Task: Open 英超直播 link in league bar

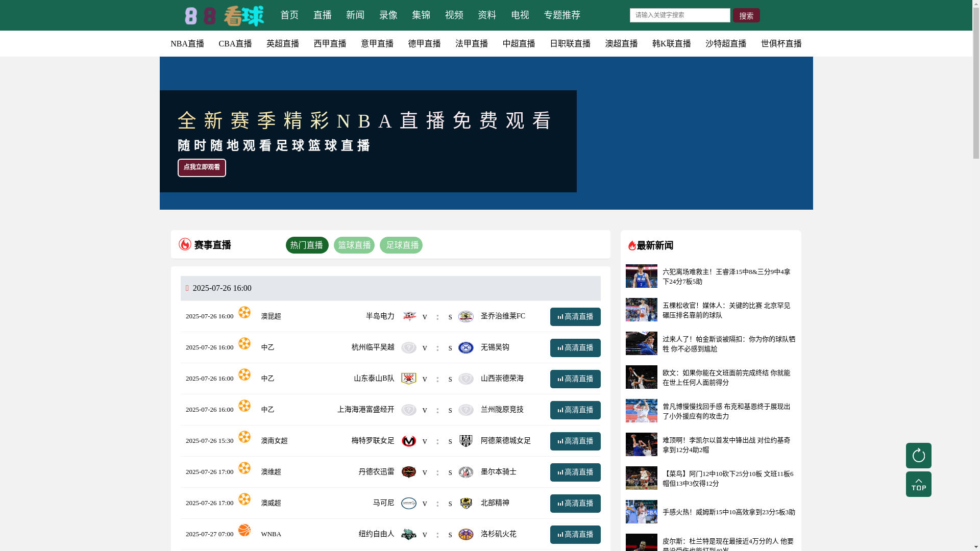Action: (x=283, y=44)
